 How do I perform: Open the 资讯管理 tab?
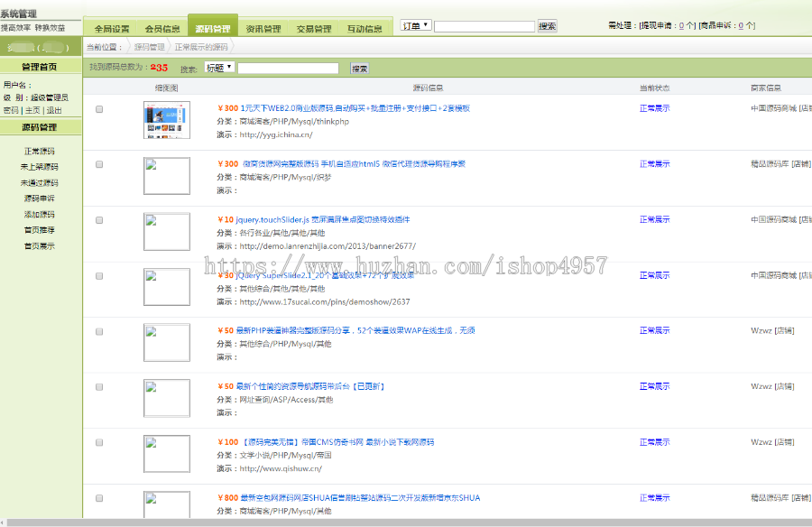coord(263,29)
